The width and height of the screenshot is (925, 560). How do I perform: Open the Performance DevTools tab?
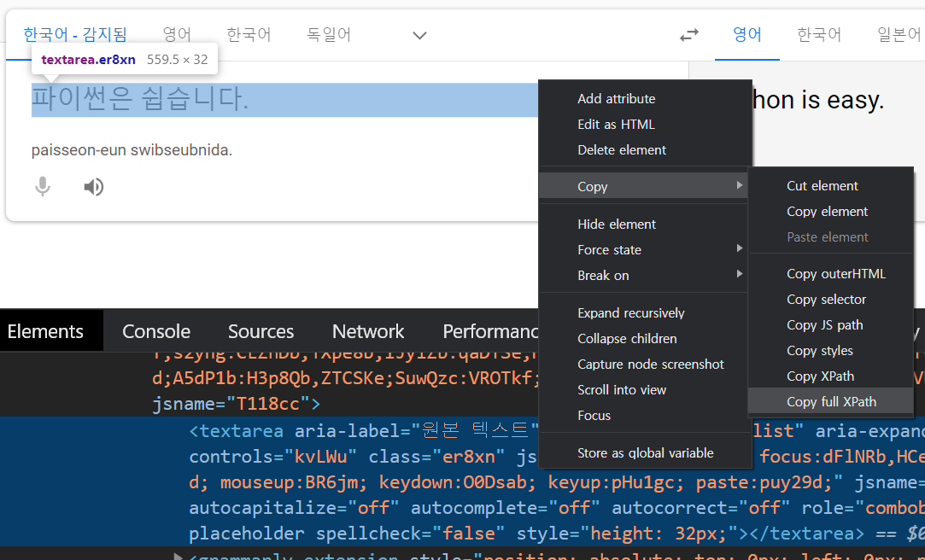(x=489, y=331)
